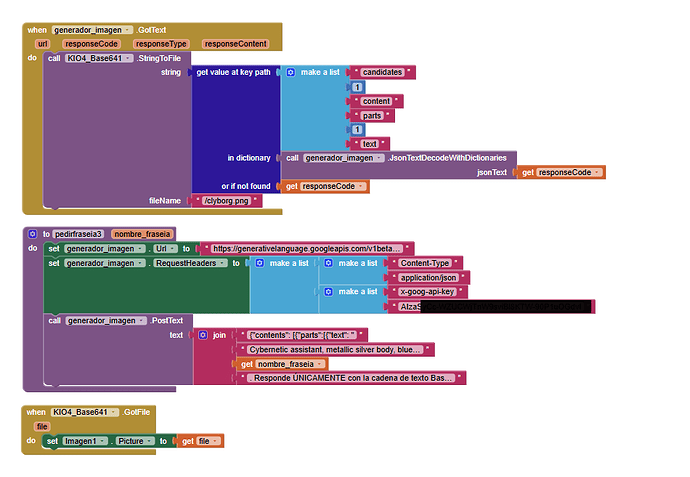Click gear on x-goog-api-key make a list block
690x477 pixels.
click(x=329, y=292)
